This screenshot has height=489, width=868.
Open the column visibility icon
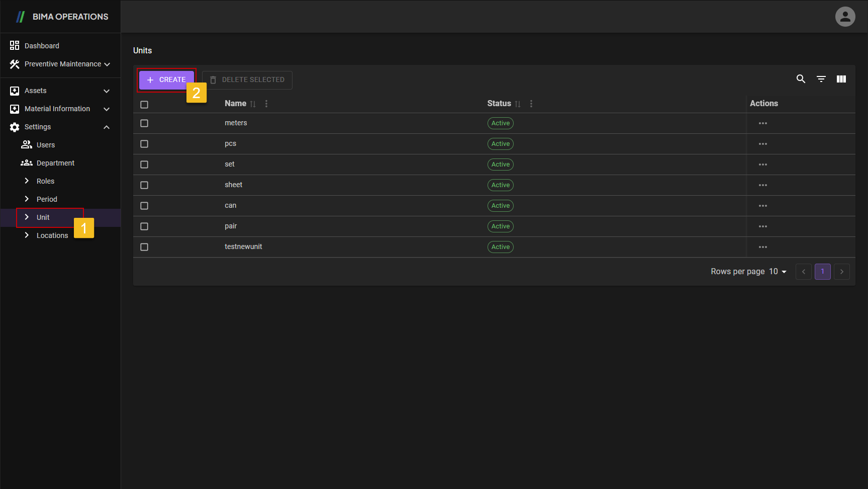point(841,79)
